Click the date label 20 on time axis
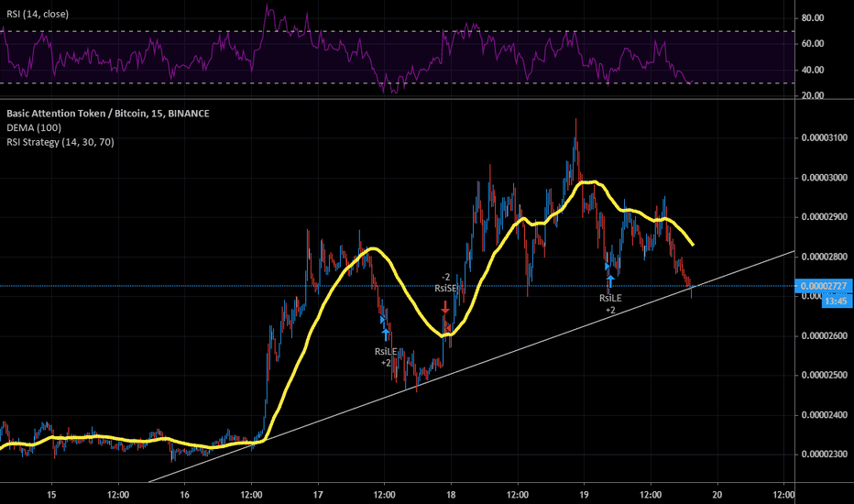The height and width of the screenshot is (504, 854). pyautogui.click(x=717, y=495)
